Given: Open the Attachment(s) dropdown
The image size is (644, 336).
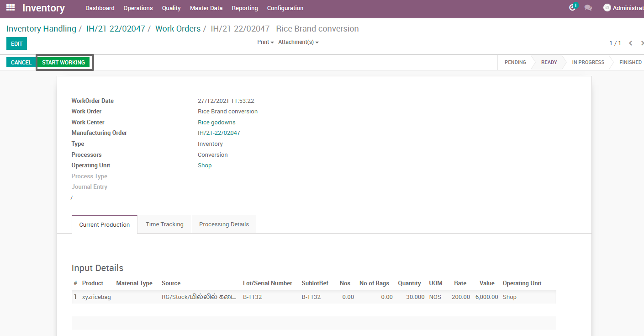Looking at the screenshot, I should (296, 42).
